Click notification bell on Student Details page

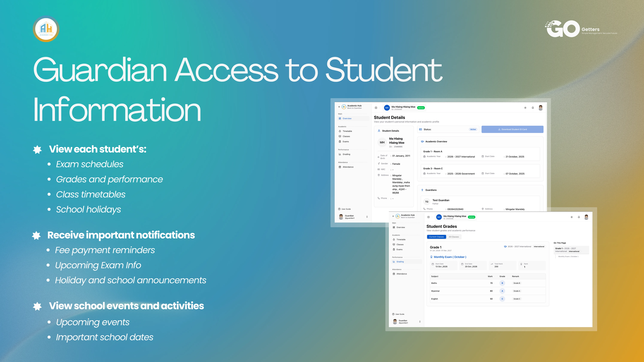(x=533, y=108)
